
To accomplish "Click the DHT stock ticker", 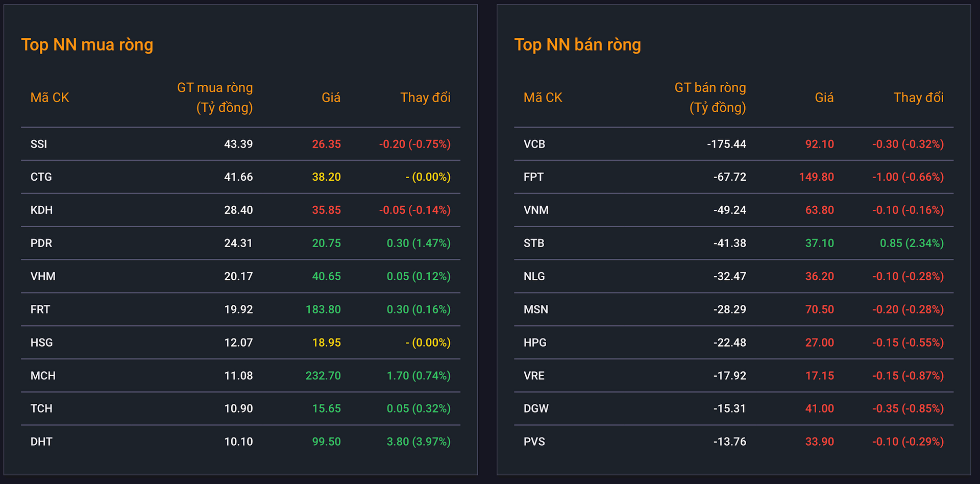I will [x=41, y=442].
